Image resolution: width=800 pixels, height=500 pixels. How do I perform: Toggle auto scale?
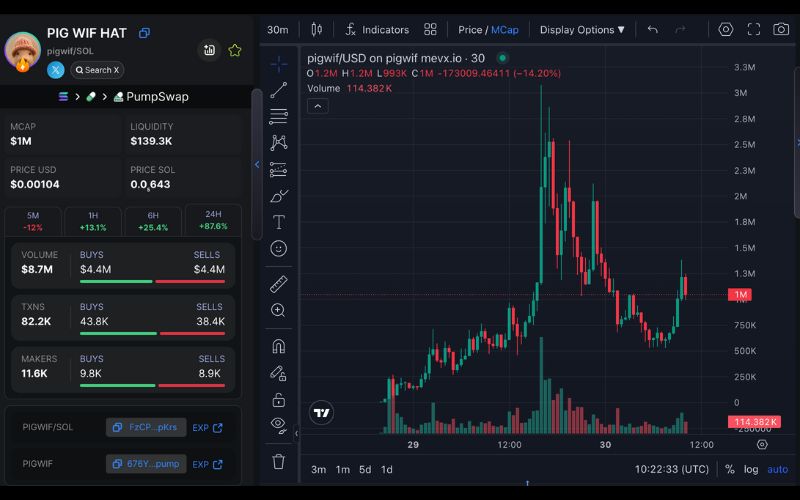coord(778,469)
